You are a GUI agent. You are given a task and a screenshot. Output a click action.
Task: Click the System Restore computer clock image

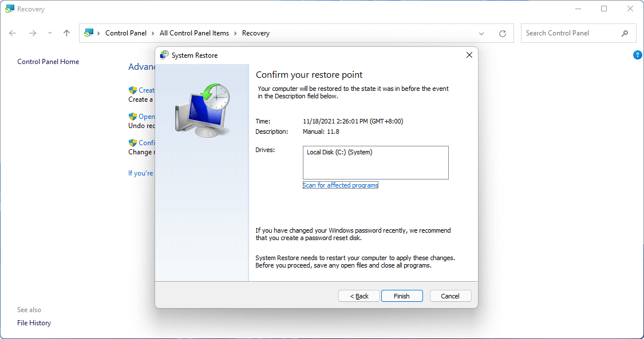tap(203, 110)
